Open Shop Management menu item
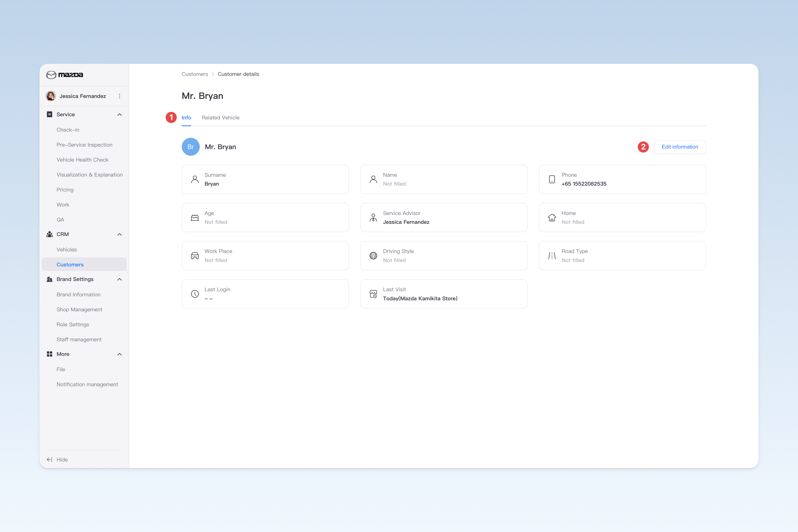This screenshot has width=798, height=532. [x=79, y=309]
